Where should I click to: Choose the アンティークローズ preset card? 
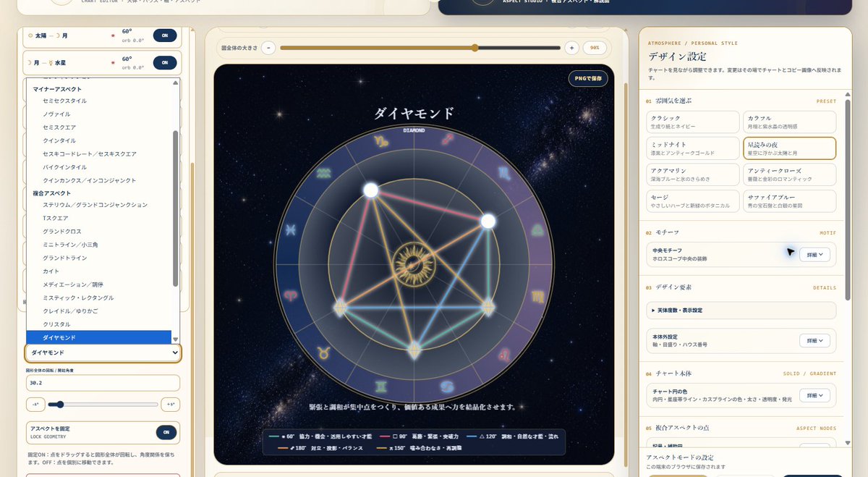point(789,174)
